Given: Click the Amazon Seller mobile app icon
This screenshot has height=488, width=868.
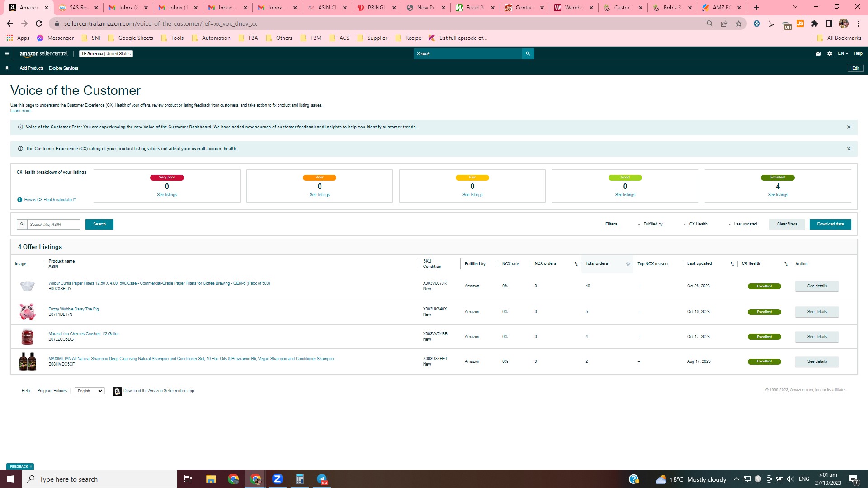Looking at the screenshot, I should click(117, 391).
